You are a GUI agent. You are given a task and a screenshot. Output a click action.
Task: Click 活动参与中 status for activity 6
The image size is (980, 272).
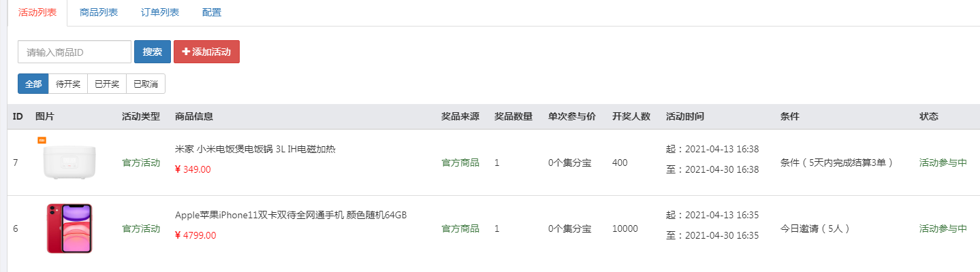[943, 228]
